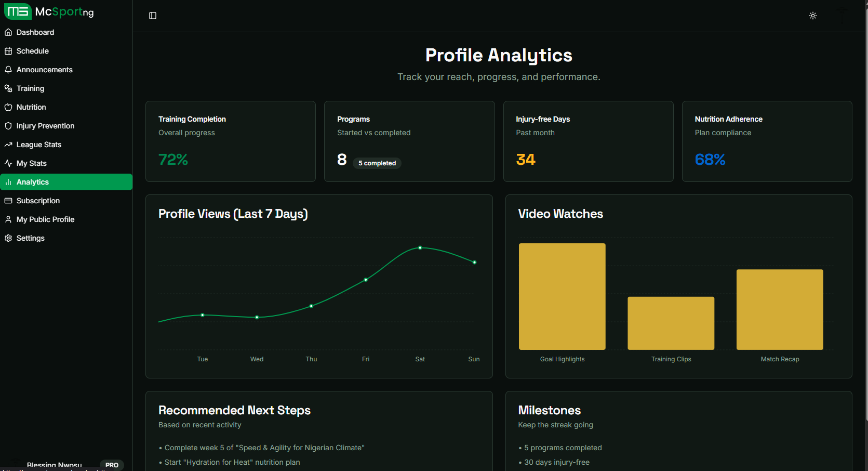Image resolution: width=868 pixels, height=471 pixels.
Task: Click the '5 completed' badge under Programs
Action: pyautogui.click(x=377, y=163)
